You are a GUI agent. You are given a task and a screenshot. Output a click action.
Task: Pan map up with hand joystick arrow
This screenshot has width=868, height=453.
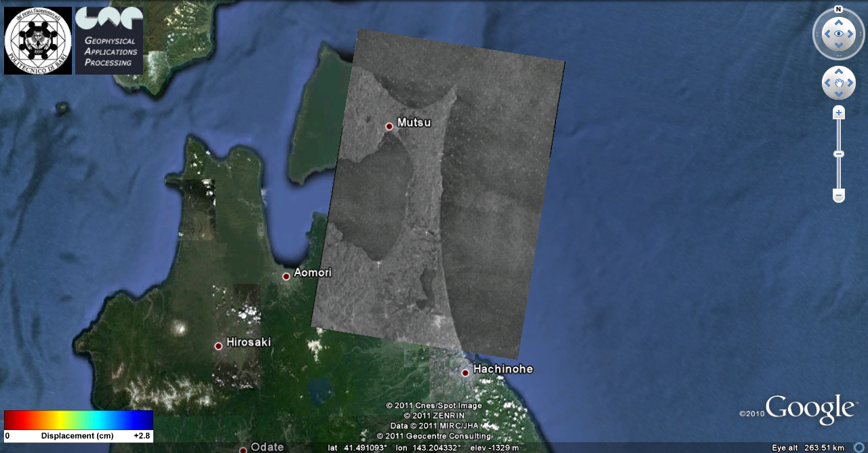click(x=839, y=71)
